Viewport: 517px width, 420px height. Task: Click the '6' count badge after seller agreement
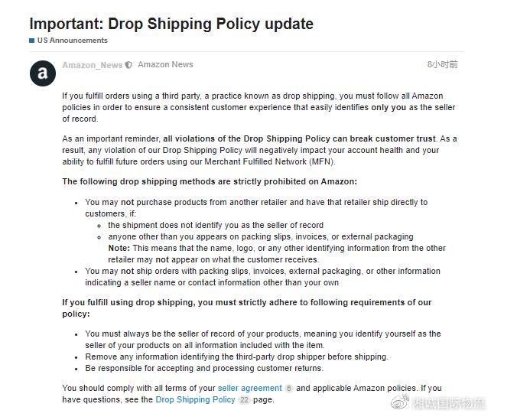point(289,389)
